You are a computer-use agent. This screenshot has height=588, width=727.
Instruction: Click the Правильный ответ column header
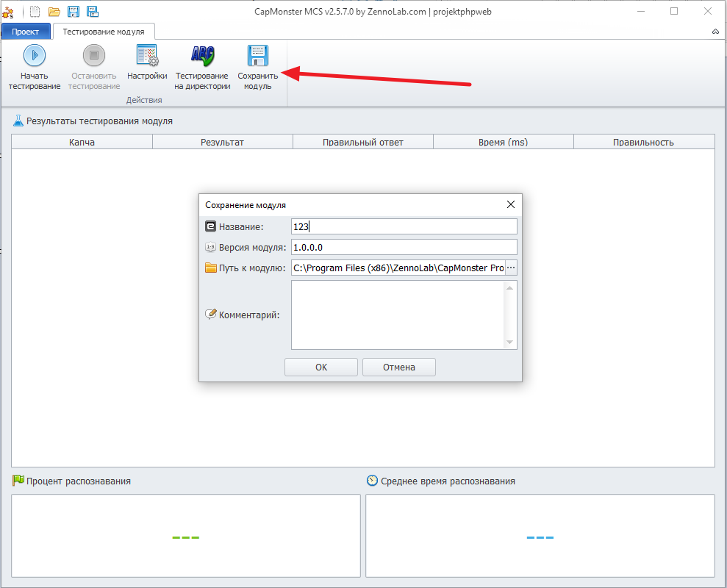(x=362, y=142)
